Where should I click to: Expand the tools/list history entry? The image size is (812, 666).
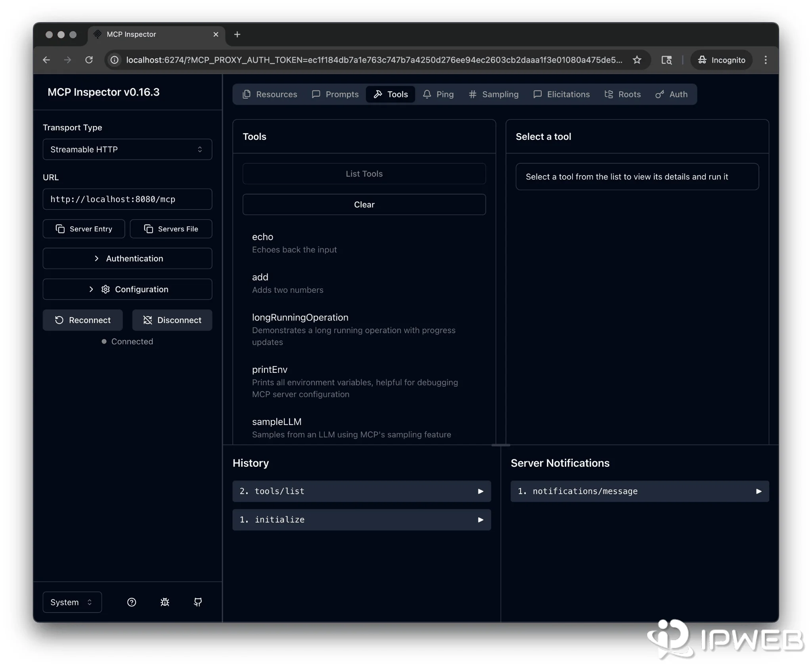pyautogui.click(x=362, y=491)
